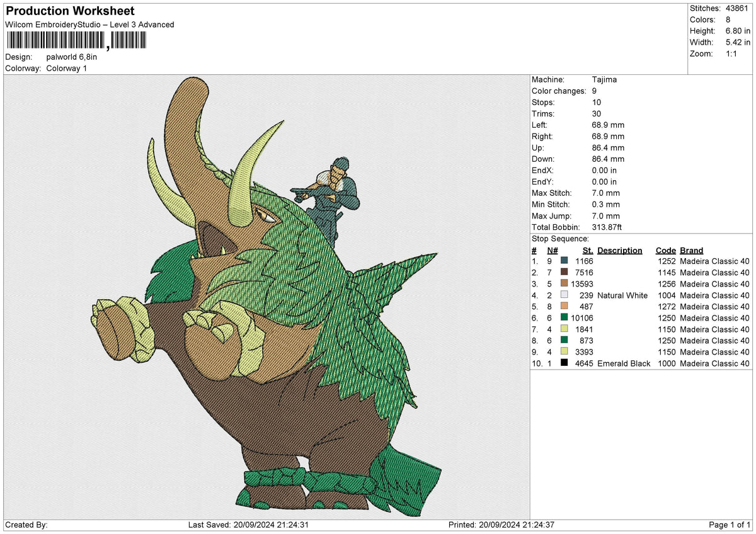This screenshot has height=534, width=756.
Task: Click the 'Color changes:' label
Action: click(559, 91)
